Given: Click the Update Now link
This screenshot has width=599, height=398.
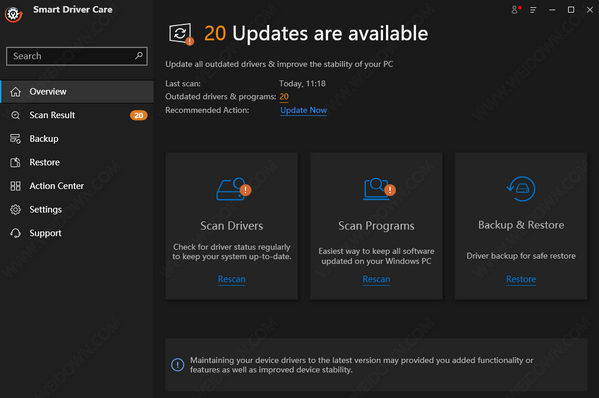Looking at the screenshot, I should coord(303,110).
